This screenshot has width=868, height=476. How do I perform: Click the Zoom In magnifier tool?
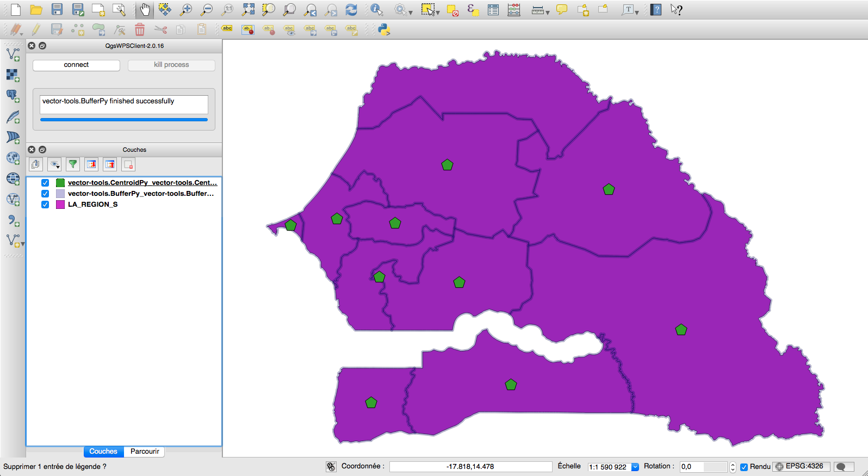point(186,9)
